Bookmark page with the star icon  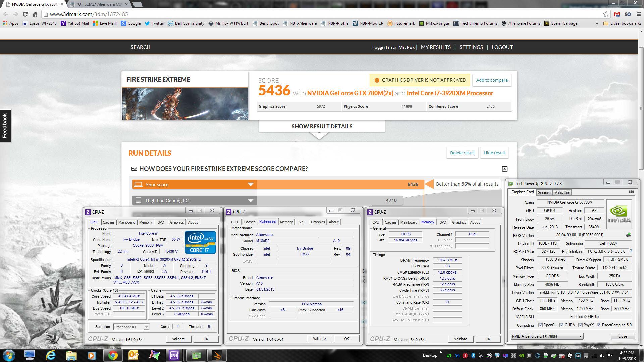[606, 14]
